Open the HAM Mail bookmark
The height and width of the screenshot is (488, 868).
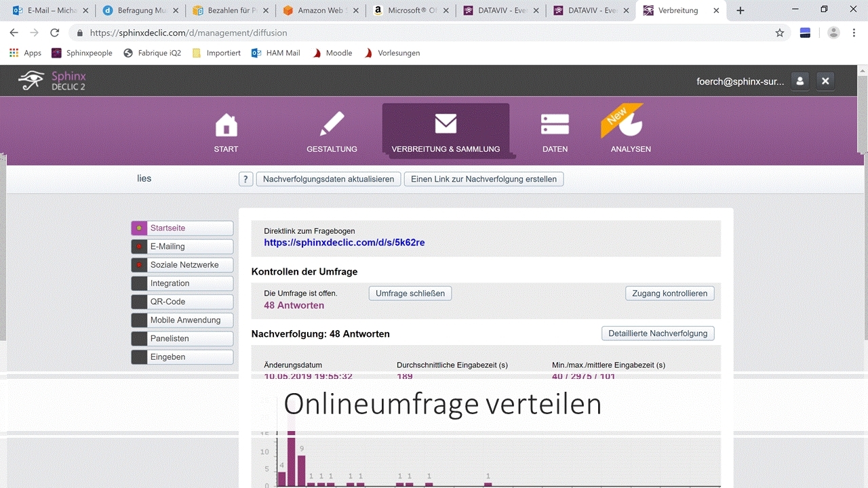(x=275, y=53)
